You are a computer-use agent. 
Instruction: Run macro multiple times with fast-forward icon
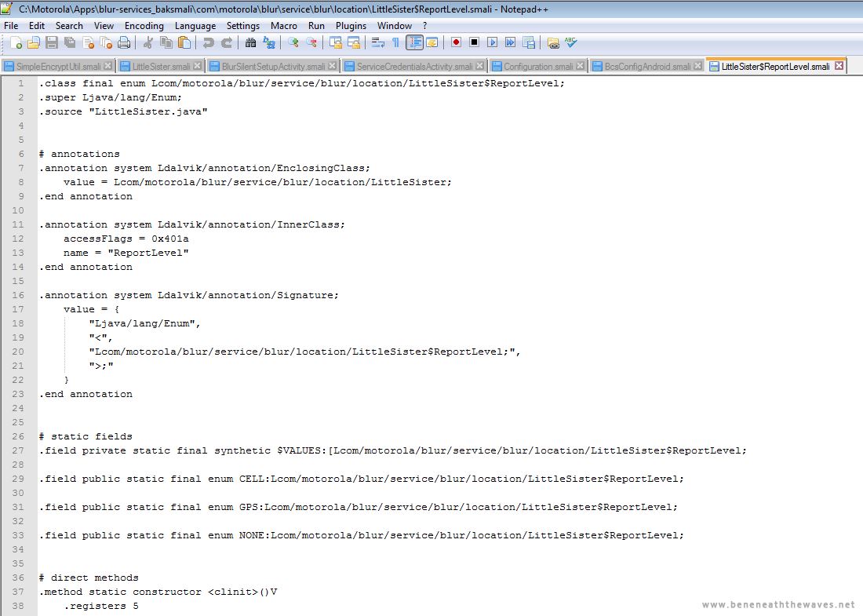click(510, 43)
